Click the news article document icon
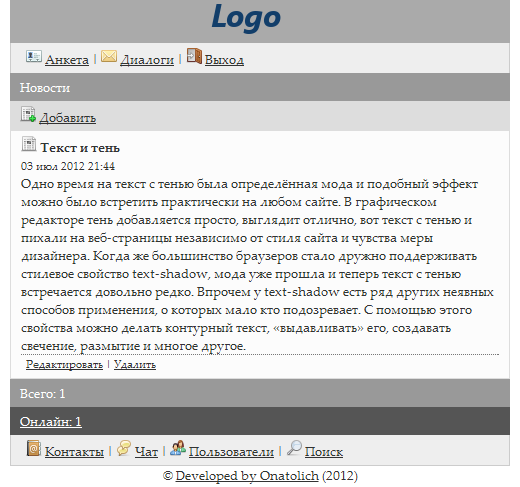The height and width of the screenshot is (487, 520). [x=29, y=144]
